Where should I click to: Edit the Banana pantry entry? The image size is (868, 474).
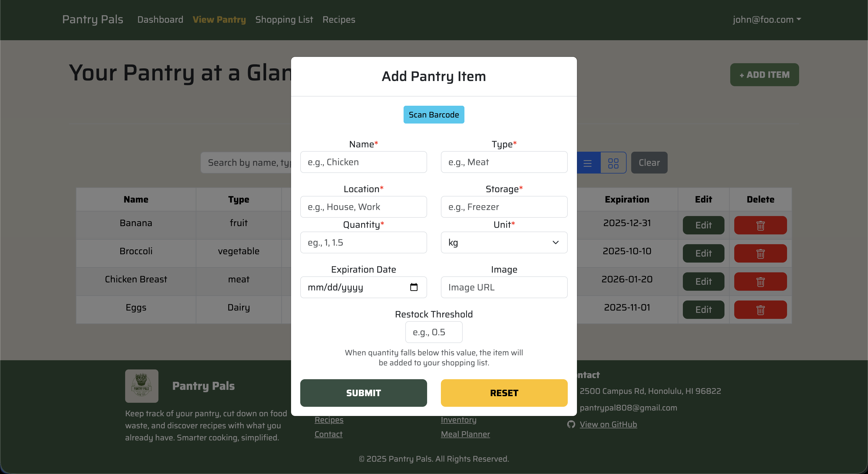point(703,225)
